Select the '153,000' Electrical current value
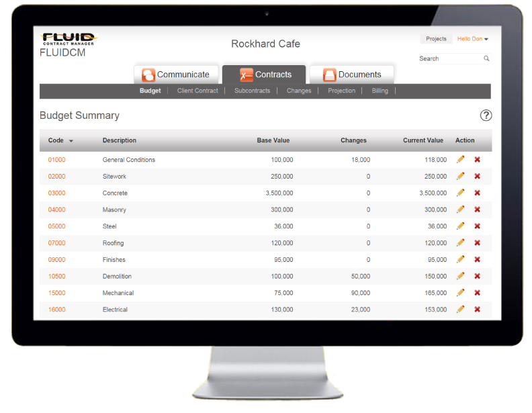532x413 pixels. click(x=436, y=310)
